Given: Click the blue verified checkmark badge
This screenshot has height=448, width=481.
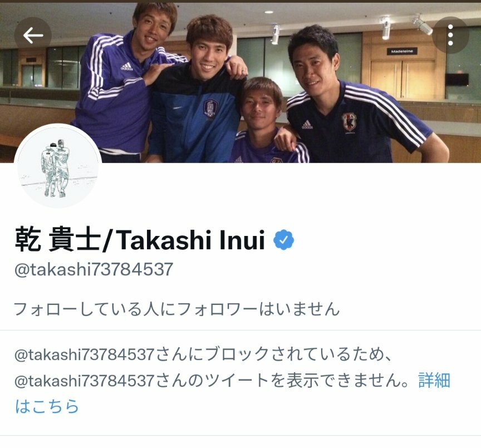Looking at the screenshot, I should coord(283,240).
